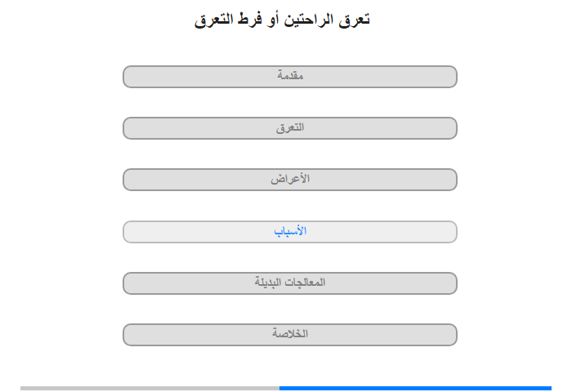Click the page title تعرق الراحتين أو فرط التعرق
Image resolution: width=572 pixels, height=392 pixels.
[x=282, y=20]
